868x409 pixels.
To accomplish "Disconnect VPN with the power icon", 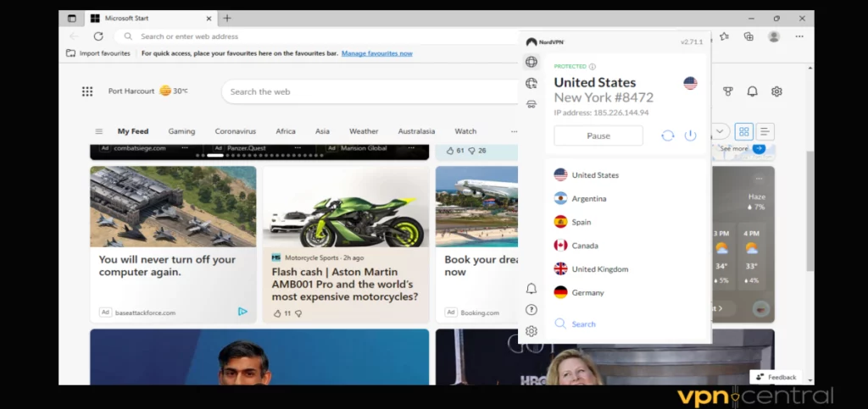I will click(x=690, y=135).
